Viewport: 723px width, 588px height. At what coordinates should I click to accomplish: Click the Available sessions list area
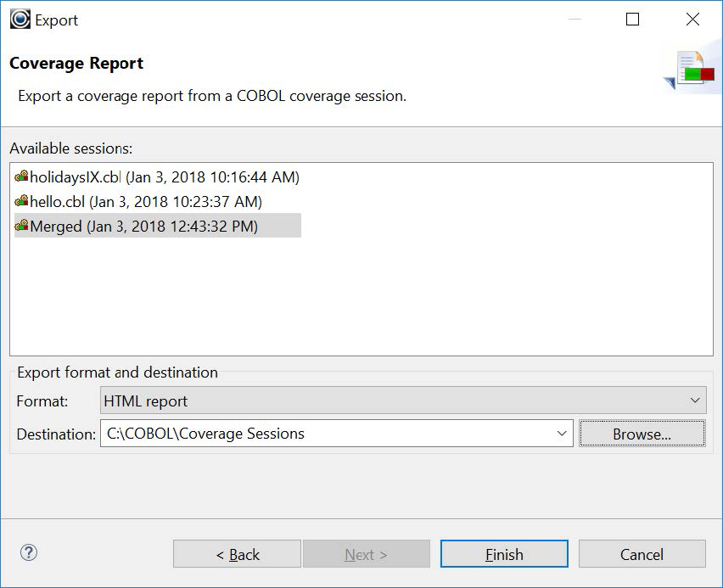tap(361, 297)
